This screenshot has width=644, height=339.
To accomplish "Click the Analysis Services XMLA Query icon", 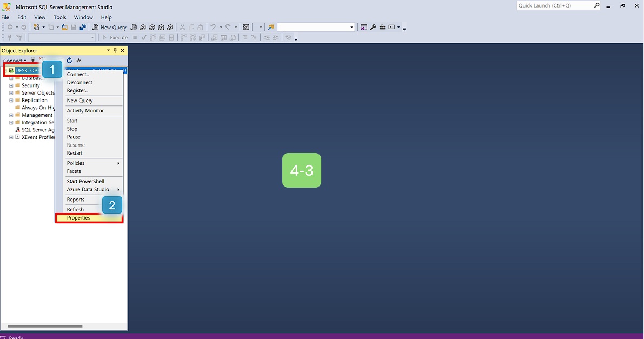I will (161, 27).
